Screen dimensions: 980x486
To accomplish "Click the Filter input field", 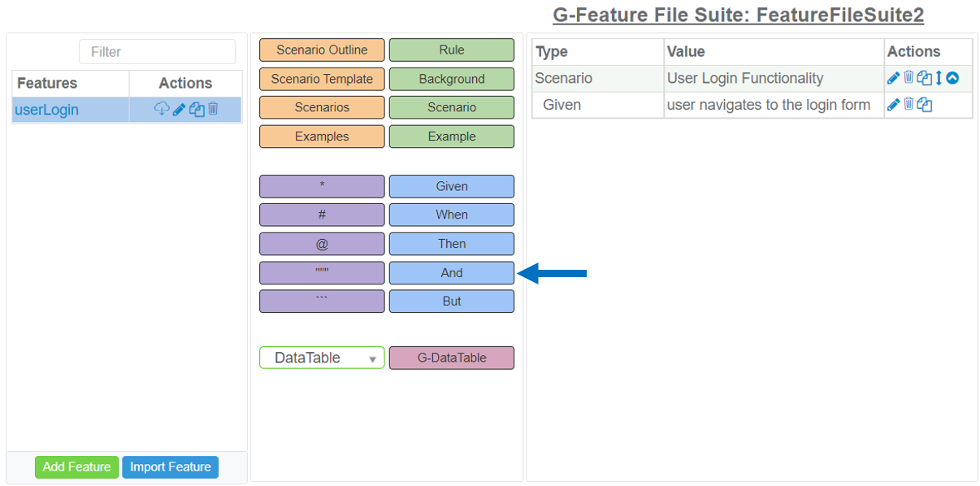I will point(158,52).
